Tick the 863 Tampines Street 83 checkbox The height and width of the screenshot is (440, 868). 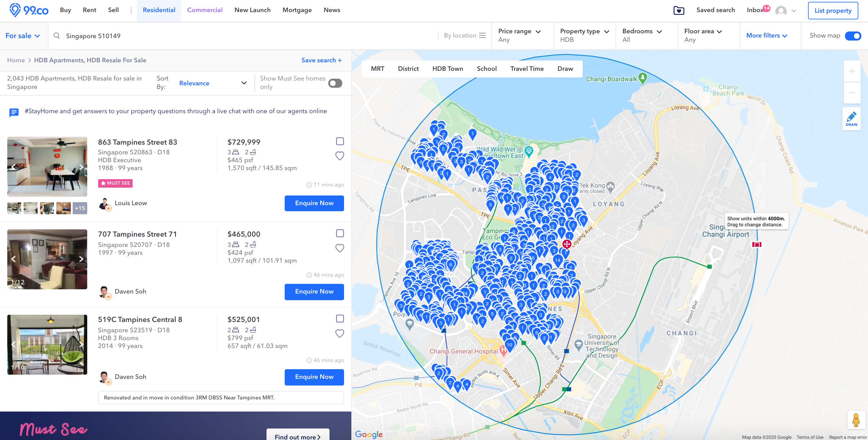click(340, 141)
